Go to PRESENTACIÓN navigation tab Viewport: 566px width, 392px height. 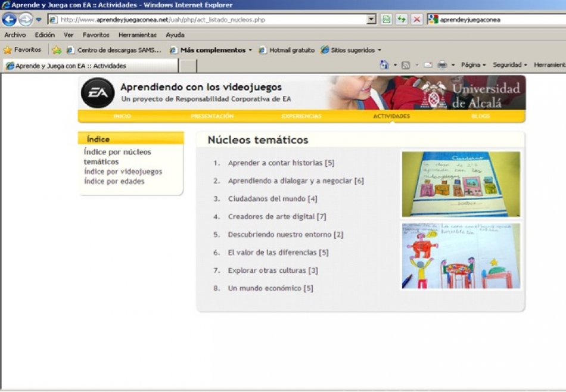(x=212, y=116)
